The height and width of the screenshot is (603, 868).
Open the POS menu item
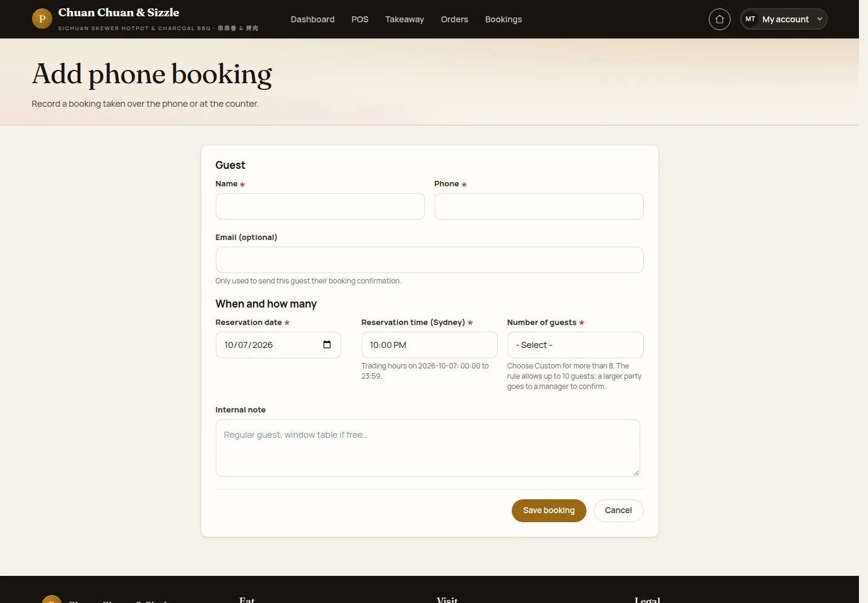click(x=360, y=19)
